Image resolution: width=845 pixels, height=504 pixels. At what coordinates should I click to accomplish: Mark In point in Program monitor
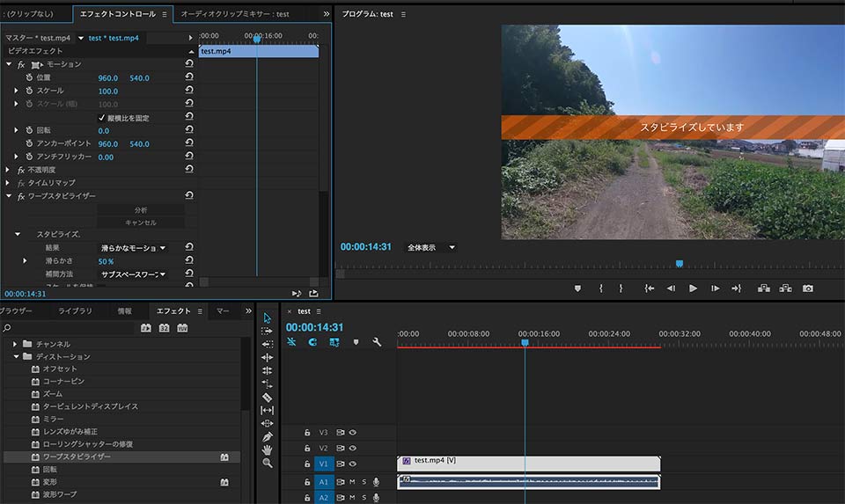601,289
